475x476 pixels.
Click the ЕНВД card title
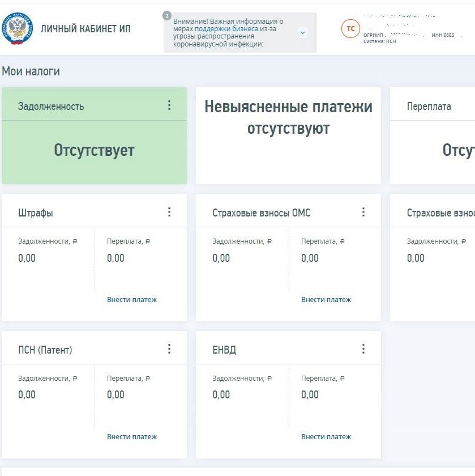pyautogui.click(x=224, y=350)
